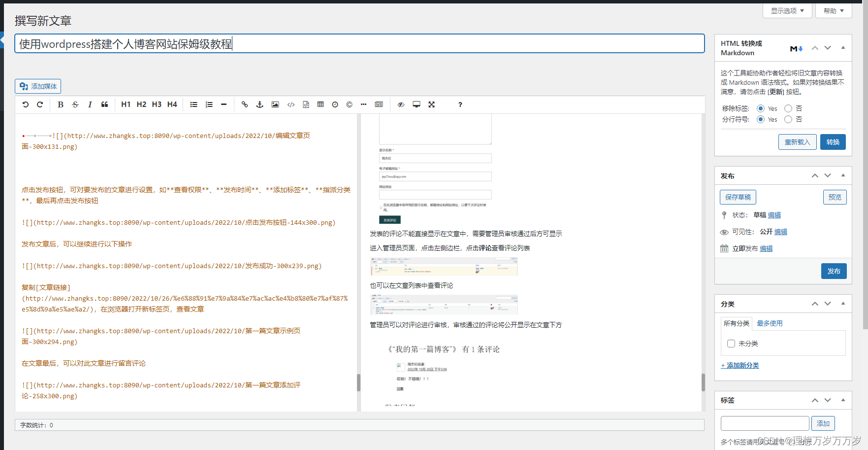
Task: Switch to 所有分类 tab
Action: pos(737,323)
